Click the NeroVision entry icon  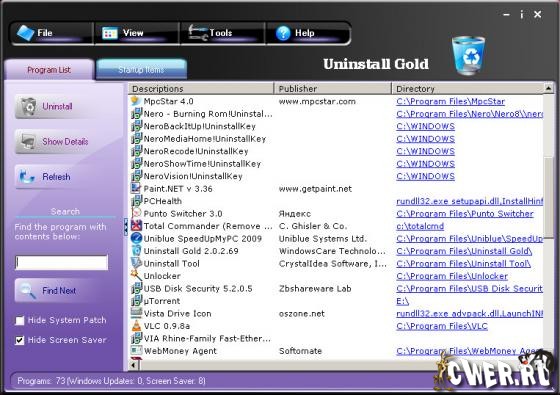136,176
